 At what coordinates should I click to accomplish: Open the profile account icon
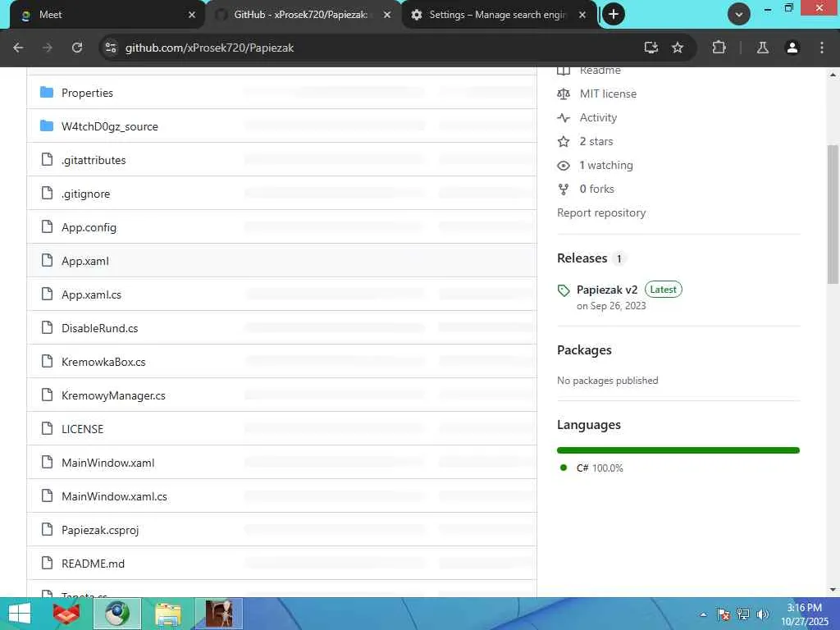click(792, 48)
